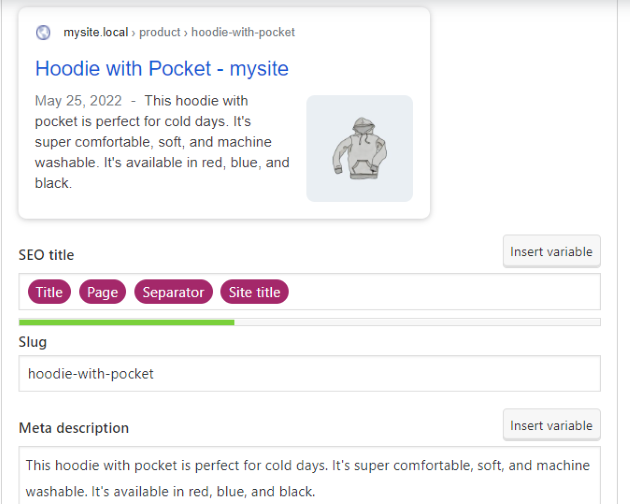
Task: Select the 'Title' variable tag
Action: (x=49, y=292)
